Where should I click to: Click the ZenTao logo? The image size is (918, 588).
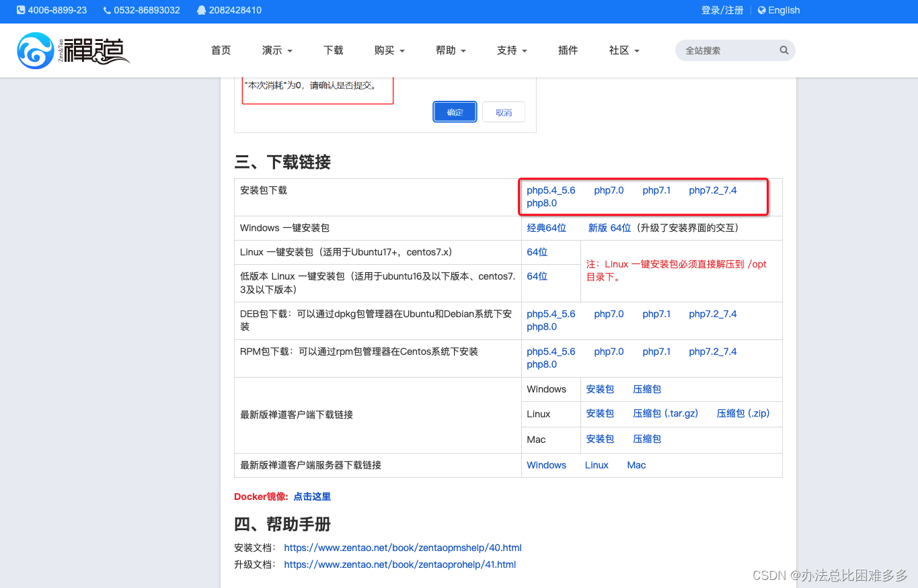[73, 50]
